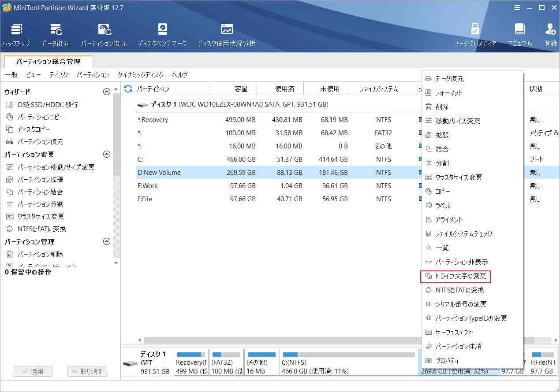Collapse the パーティション管理 section
The height and width of the screenshot is (392, 560).
coord(106,241)
